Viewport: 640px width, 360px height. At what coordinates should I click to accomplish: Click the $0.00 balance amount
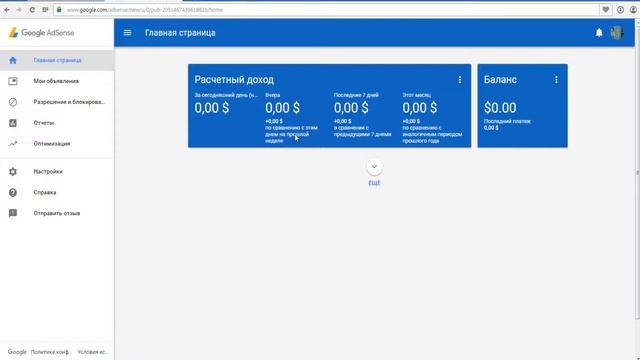point(500,108)
